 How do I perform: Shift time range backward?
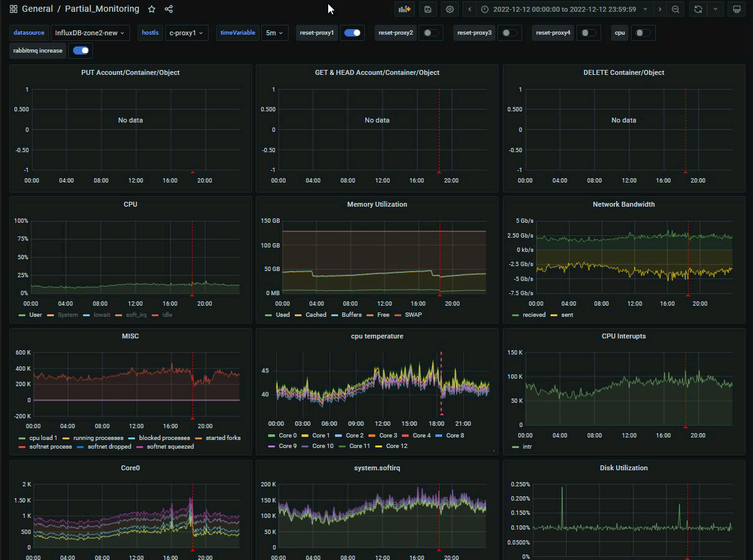coord(470,9)
